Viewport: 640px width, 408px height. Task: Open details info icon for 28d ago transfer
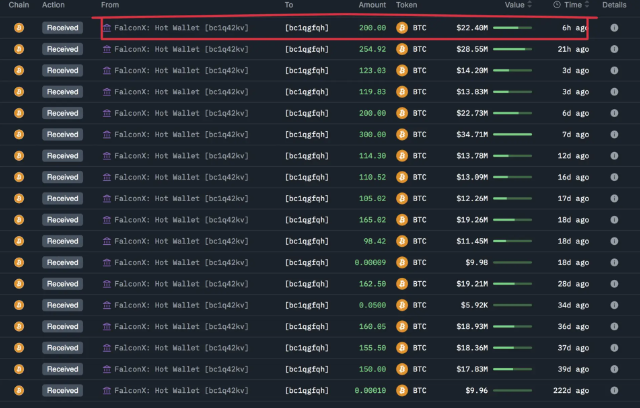point(613,284)
